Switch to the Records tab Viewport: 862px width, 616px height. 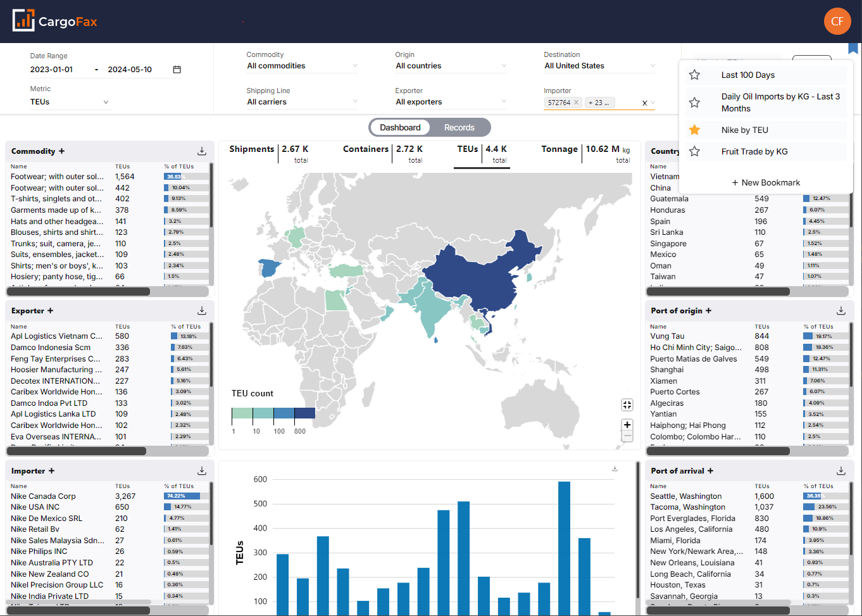pos(459,127)
